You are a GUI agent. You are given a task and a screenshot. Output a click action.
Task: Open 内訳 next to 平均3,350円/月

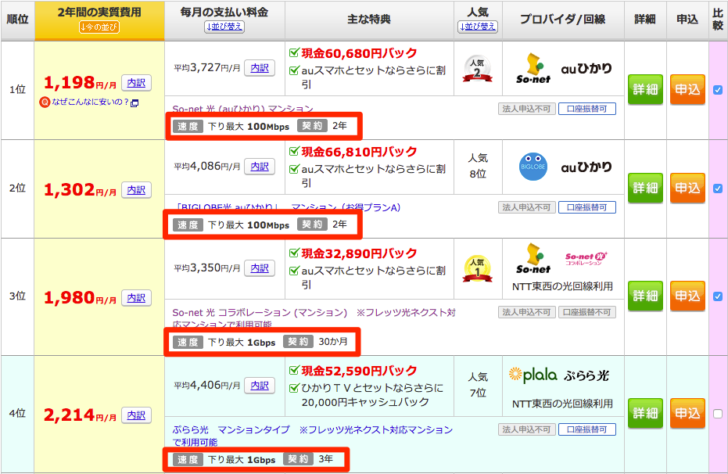(x=260, y=268)
